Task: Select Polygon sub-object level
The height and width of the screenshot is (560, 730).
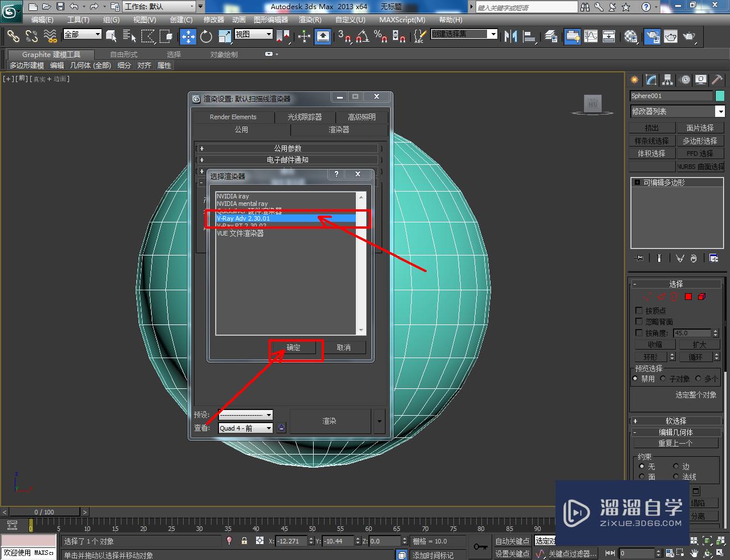Action: click(x=688, y=297)
